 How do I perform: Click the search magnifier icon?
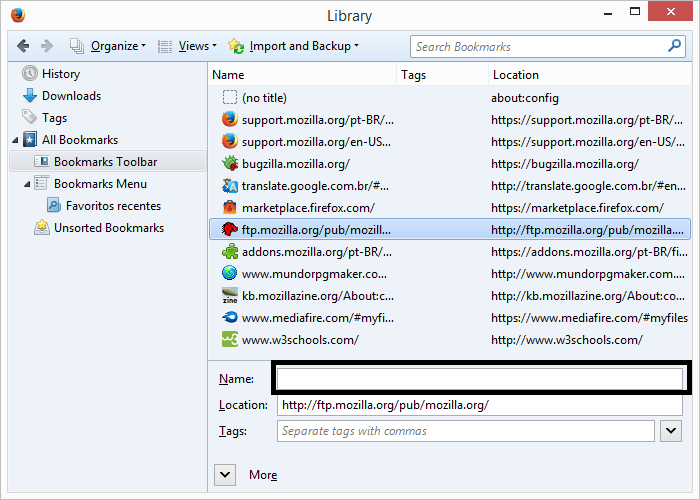pos(675,46)
